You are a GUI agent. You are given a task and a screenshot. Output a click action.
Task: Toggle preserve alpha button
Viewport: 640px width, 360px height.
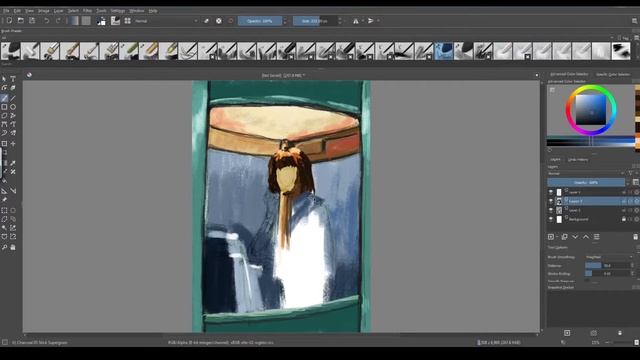pyautogui.click(x=219, y=21)
